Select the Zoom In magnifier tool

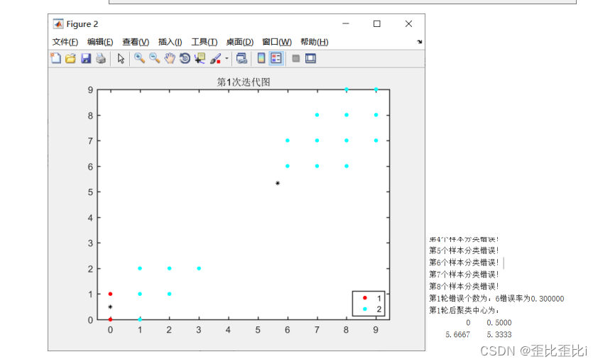[x=139, y=58]
